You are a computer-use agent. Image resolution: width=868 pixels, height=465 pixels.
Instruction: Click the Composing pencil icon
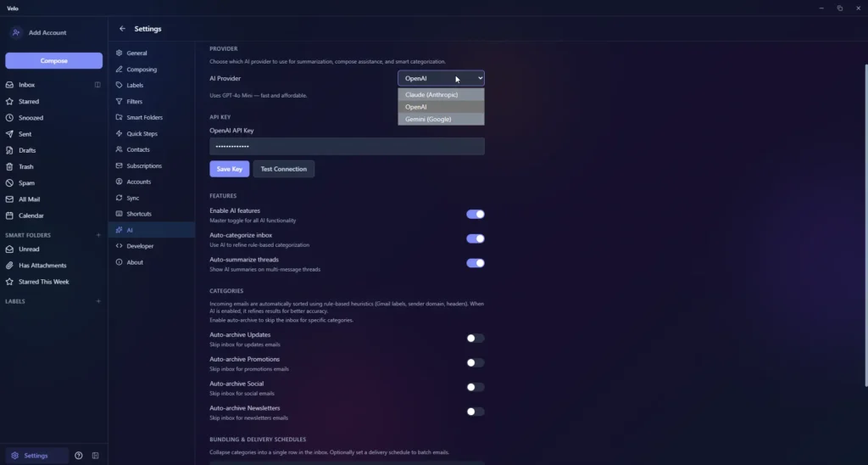(x=119, y=70)
